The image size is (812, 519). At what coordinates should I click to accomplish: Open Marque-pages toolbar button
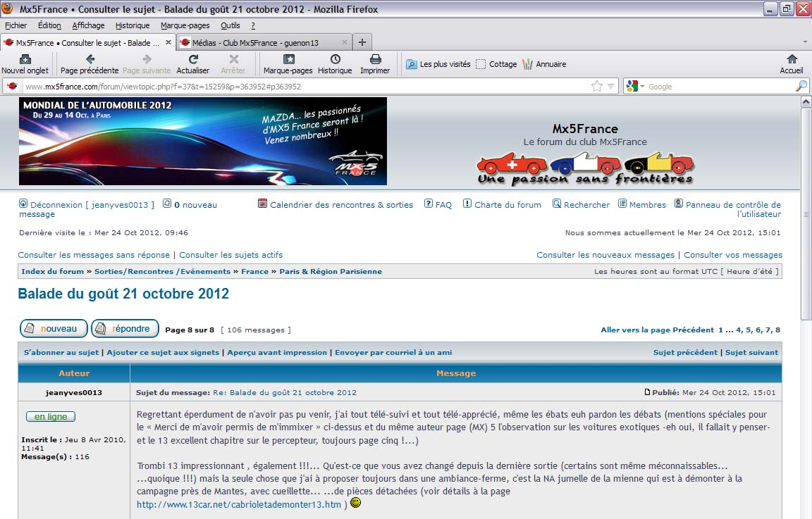[288, 64]
